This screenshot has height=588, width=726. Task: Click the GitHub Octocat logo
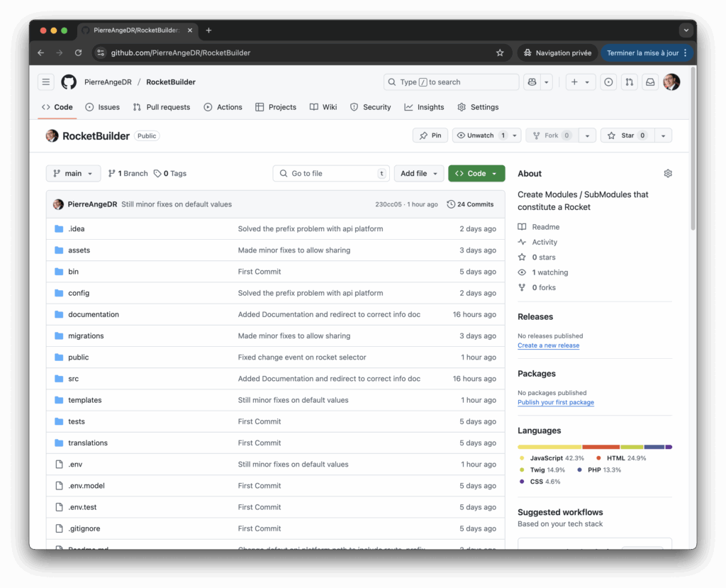pos(69,82)
